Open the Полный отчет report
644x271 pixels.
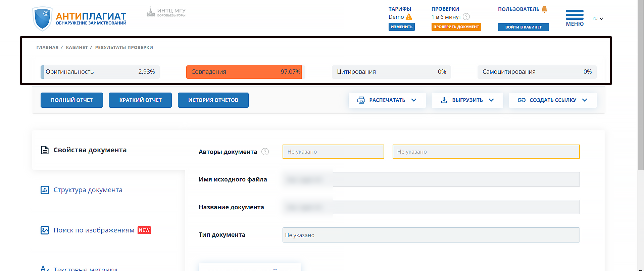72,100
